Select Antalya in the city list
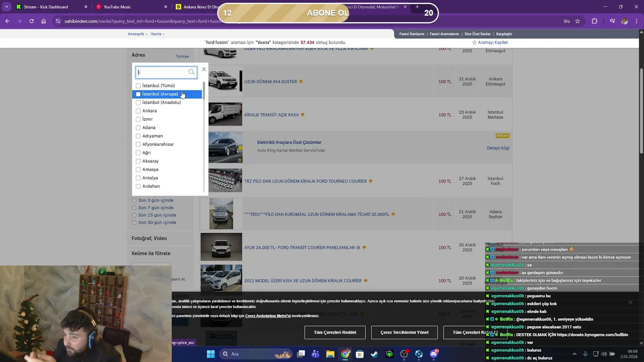644x362 pixels. click(x=138, y=178)
